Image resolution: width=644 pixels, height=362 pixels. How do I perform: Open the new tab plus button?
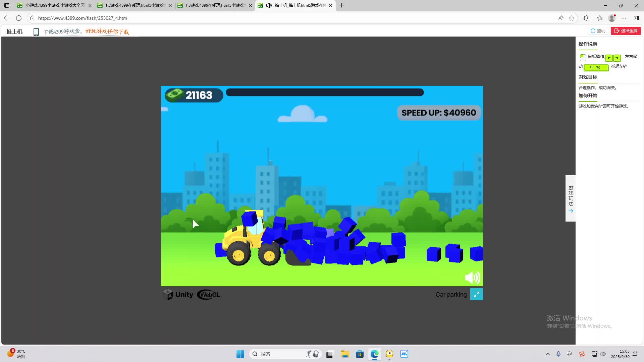341,5
